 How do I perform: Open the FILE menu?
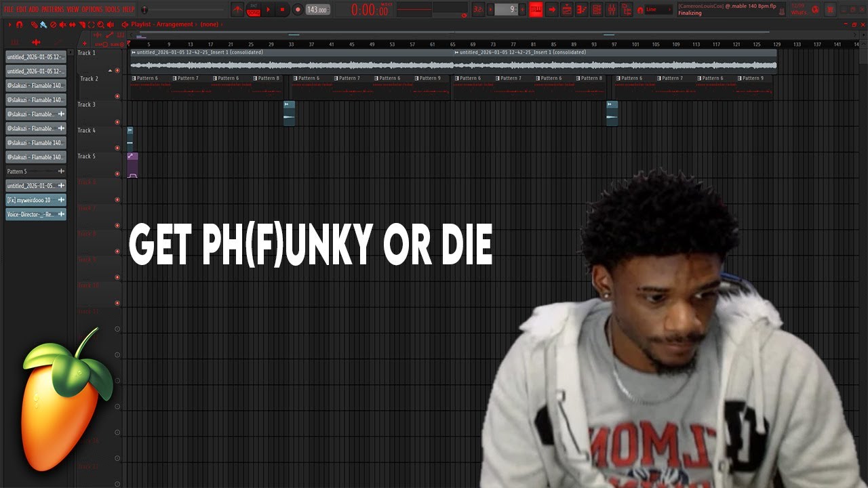(x=9, y=9)
